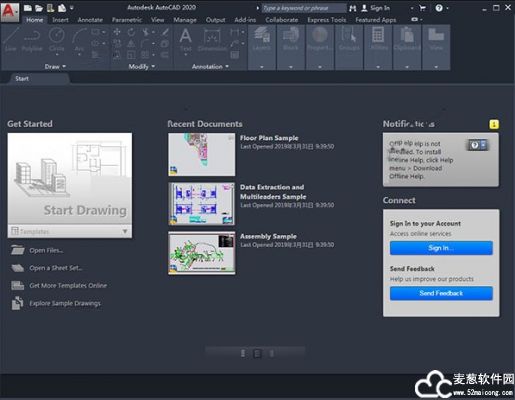Open the Collaborate ribbon tab
The image size is (515, 400).
[x=282, y=20]
